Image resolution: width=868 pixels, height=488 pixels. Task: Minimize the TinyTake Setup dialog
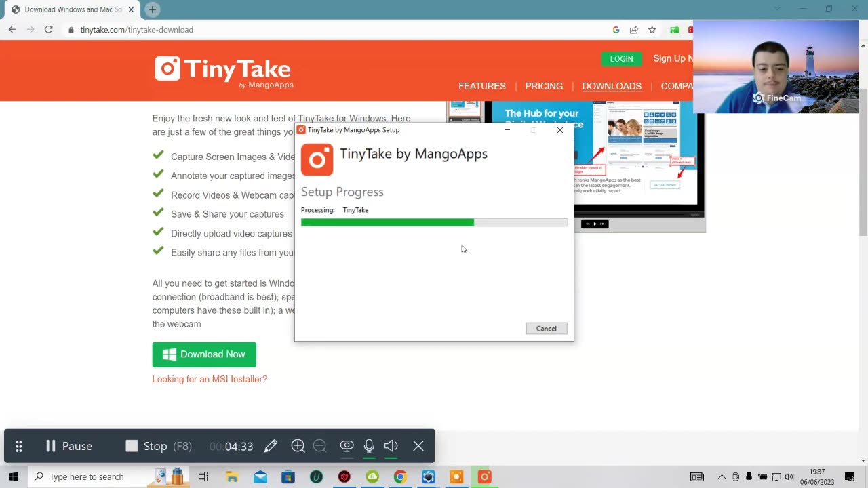click(x=507, y=130)
